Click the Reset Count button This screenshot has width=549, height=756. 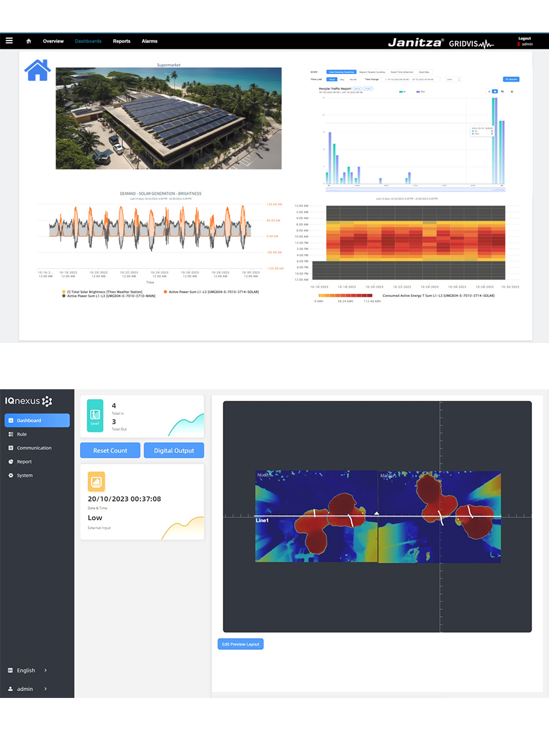point(110,450)
